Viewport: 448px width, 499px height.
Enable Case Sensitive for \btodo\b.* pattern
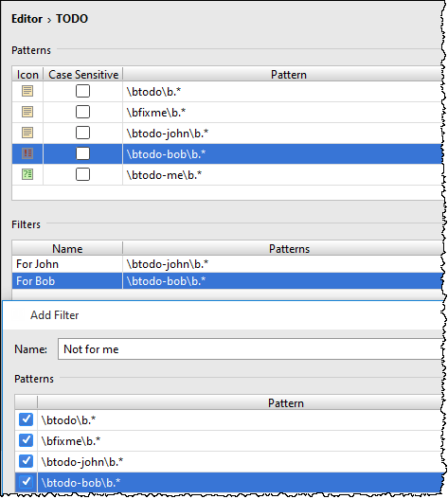[x=82, y=91]
